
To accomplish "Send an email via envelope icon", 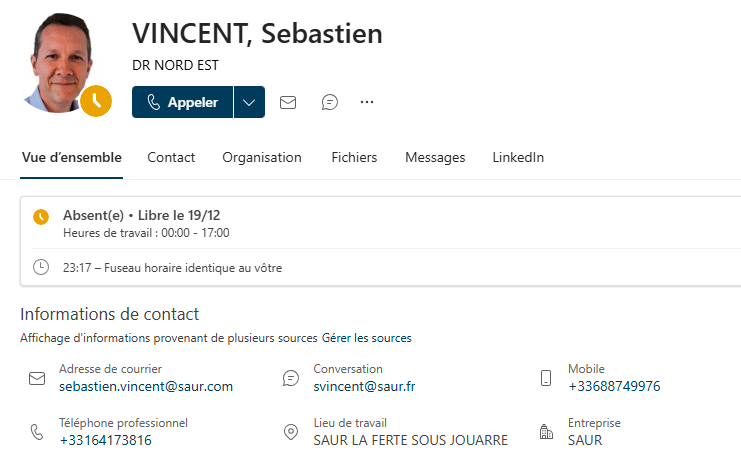I will click(288, 102).
